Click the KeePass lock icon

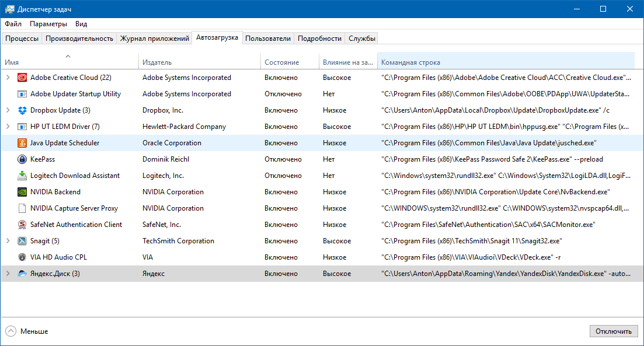click(22, 159)
